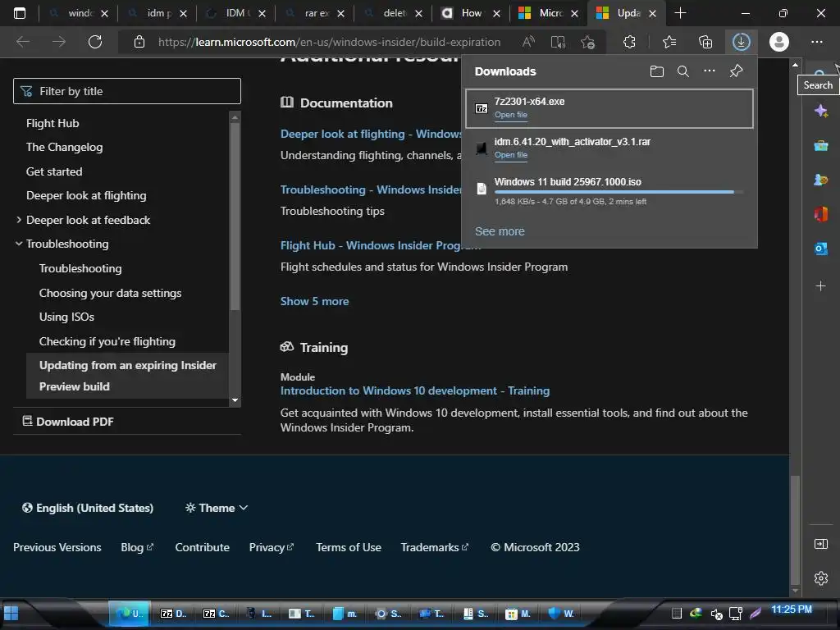Open Deeper look at flighting documentation link
The width and height of the screenshot is (840, 630).
371,134
